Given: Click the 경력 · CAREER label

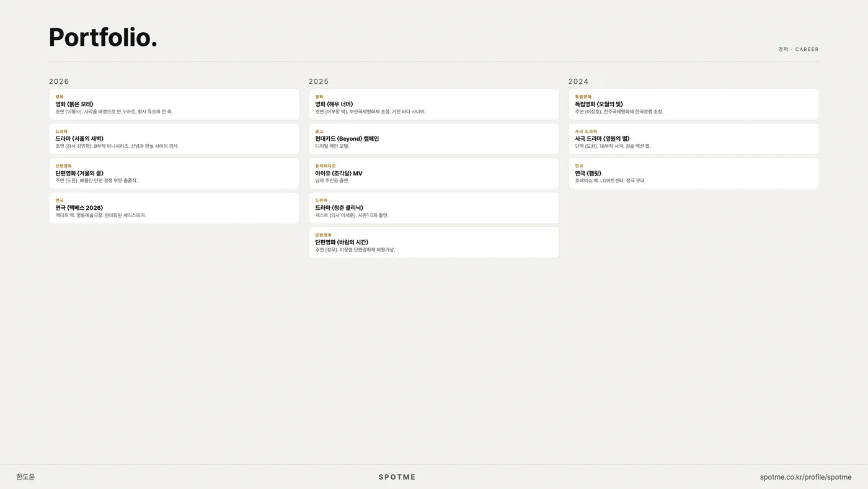Looking at the screenshot, I should click(x=799, y=50).
